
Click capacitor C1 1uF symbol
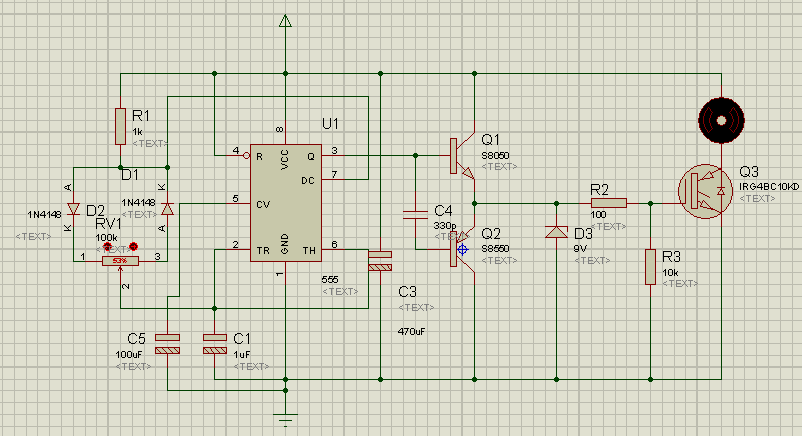(215, 344)
